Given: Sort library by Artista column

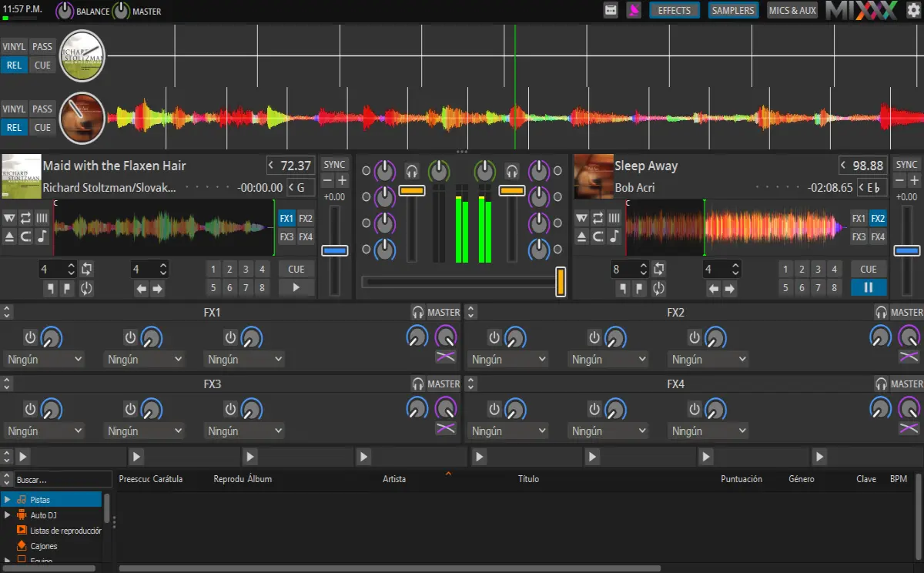Looking at the screenshot, I should [394, 479].
